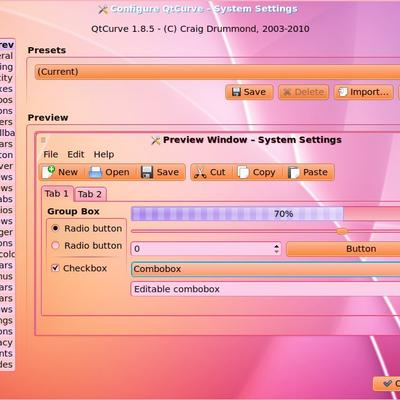
Task: Open the Edit menu
Action: pos(76,154)
